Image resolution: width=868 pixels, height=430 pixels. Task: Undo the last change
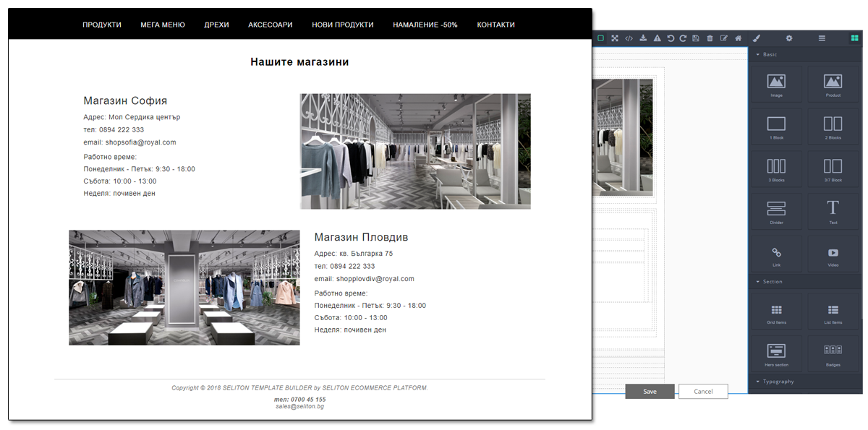(670, 38)
